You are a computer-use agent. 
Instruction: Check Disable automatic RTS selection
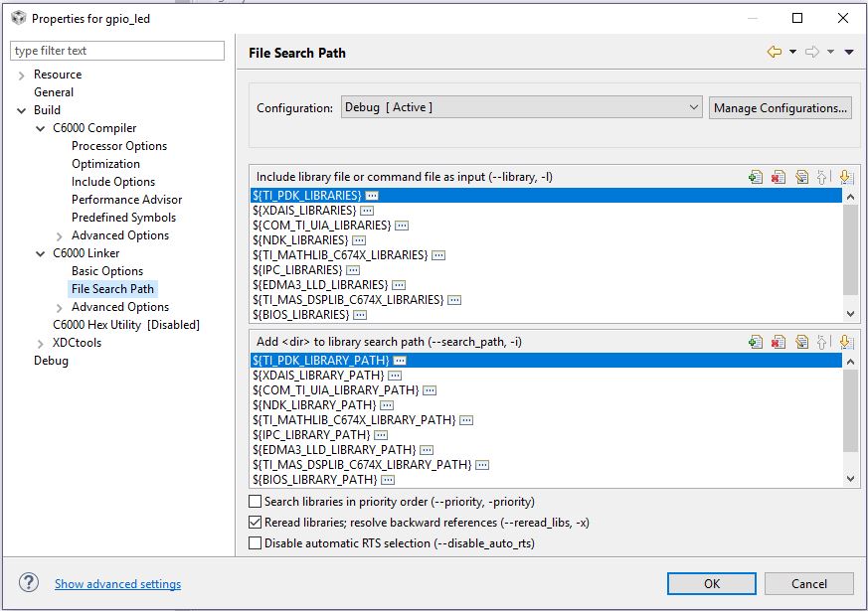point(256,543)
